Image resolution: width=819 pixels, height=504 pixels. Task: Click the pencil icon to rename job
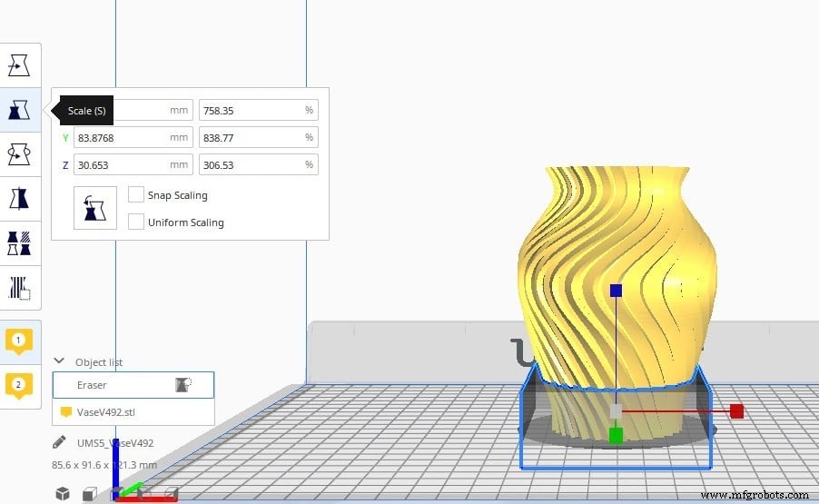pos(59,442)
